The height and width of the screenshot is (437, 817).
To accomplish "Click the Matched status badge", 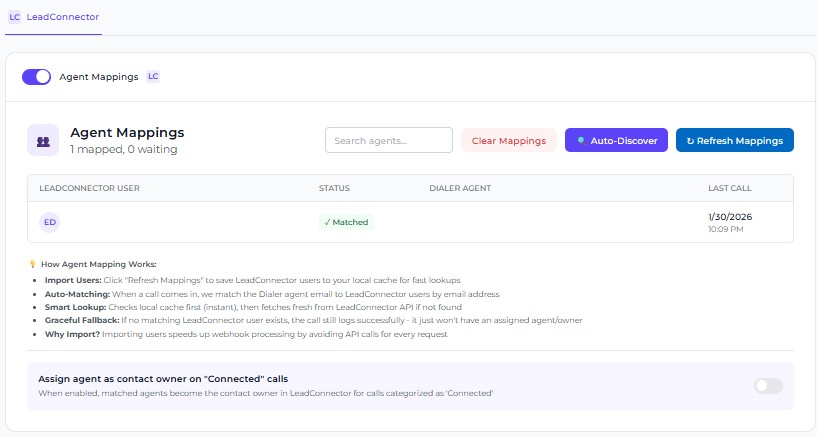I will (x=346, y=222).
